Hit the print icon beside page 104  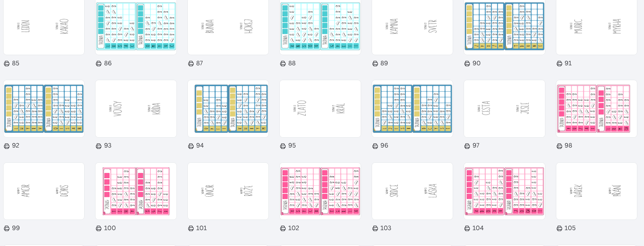tap(467, 228)
